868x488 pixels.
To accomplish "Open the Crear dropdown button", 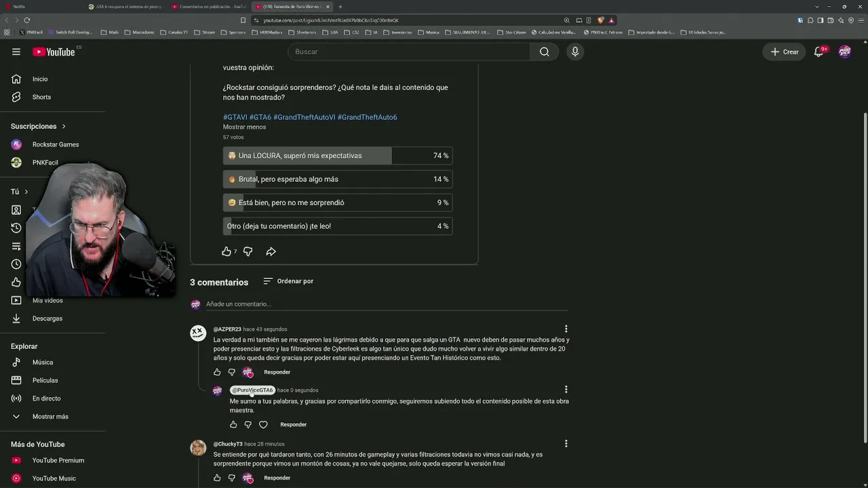I will point(785,52).
